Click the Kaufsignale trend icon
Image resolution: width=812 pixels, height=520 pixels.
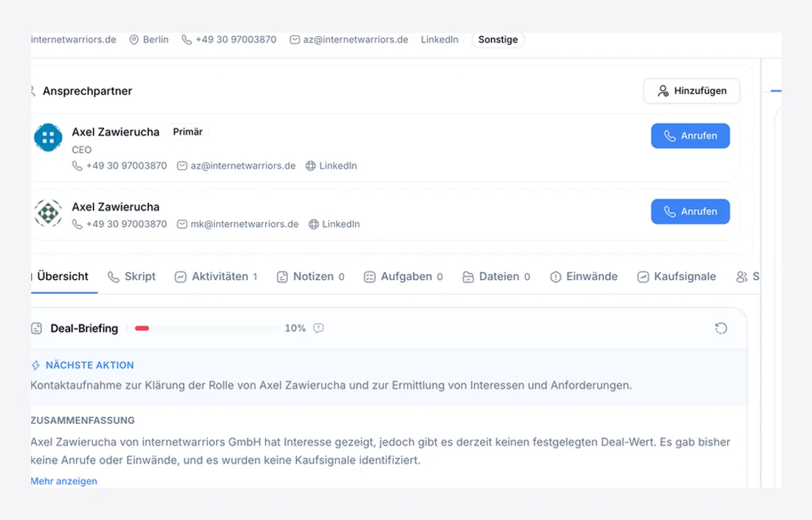pyautogui.click(x=643, y=277)
